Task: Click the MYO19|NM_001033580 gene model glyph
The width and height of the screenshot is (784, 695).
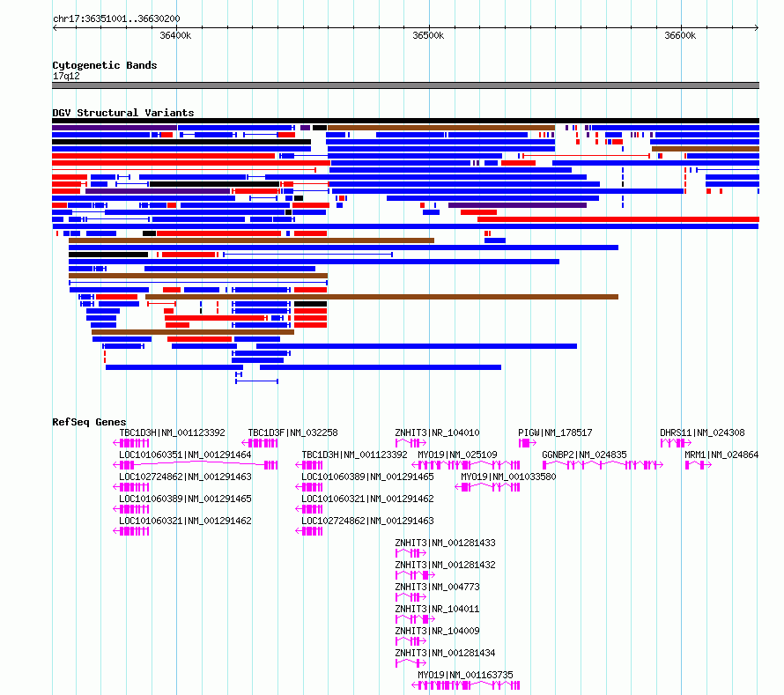Action: pyautogui.click(x=487, y=487)
